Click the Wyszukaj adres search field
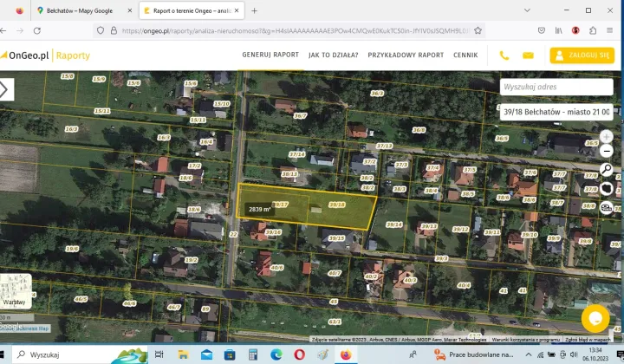Image resolution: width=624 pixels, height=364 pixels. coord(556,87)
